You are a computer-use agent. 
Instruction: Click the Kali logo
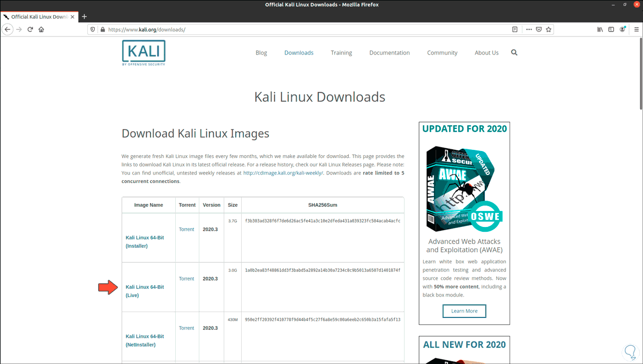point(144,52)
